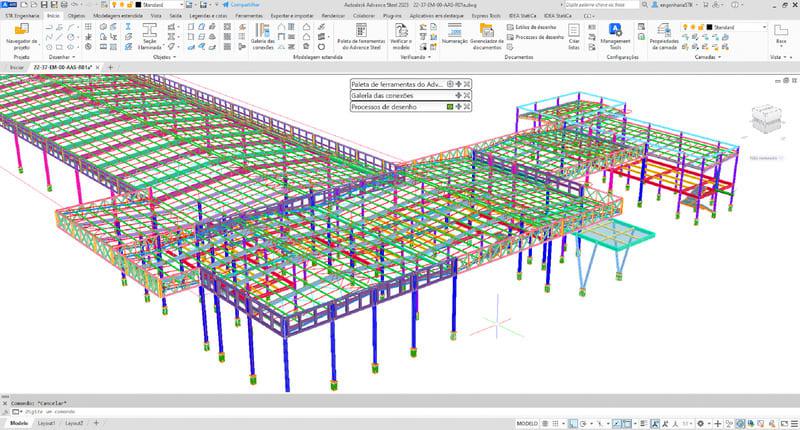The image size is (800, 430).
Task: Click the MODELO status bar button
Action: pyautogui.click(x=527, y=424)
